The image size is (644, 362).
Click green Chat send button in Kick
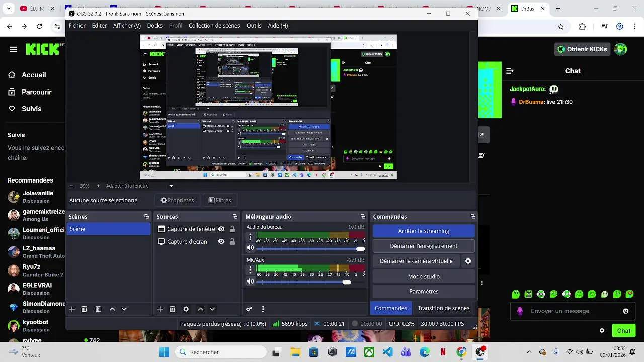624,330
